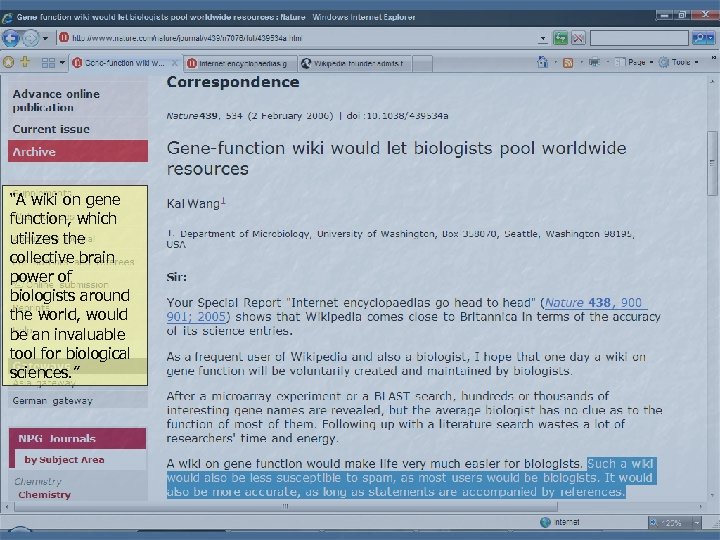Click the RSS Feeds toolbar icon
Image resolution: width=720 pixels, height=540 pixels.
coord(568,62)
